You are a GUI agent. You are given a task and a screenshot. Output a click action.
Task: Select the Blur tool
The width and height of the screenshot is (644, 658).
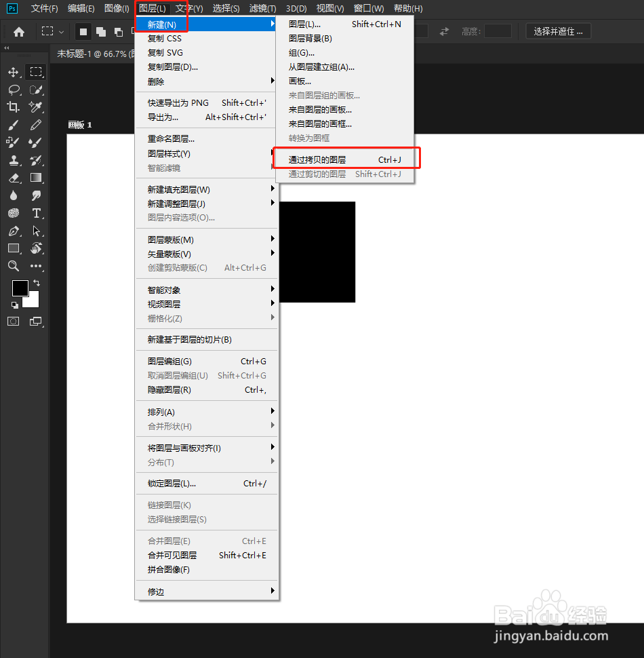[14, 195]
